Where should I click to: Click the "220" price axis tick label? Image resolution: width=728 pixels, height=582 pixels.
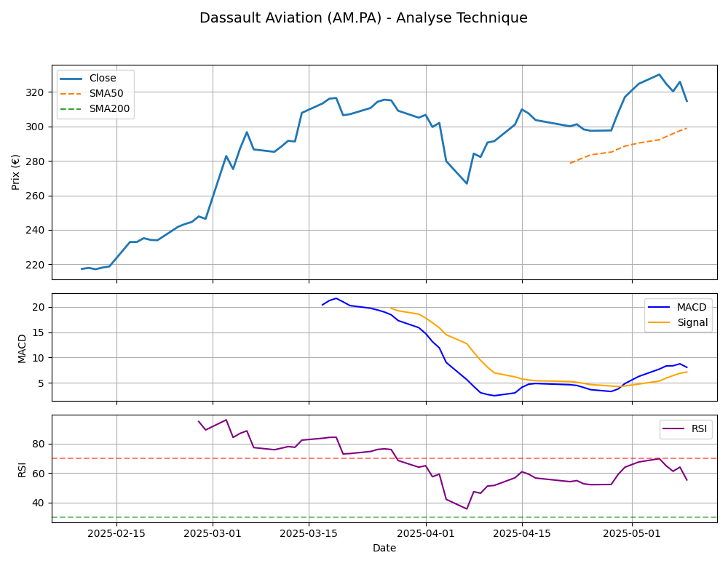pos(36,265)
